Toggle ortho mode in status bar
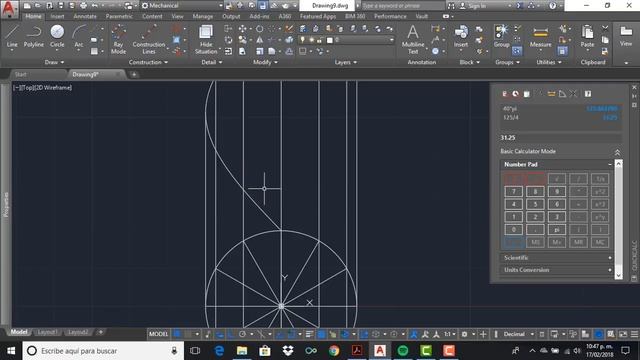The height and width of the screenshot is (360, 640). [x=231, y=334]
